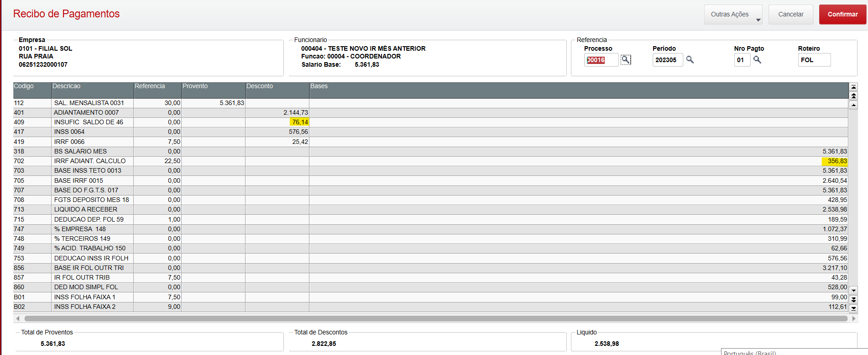Click the Confirmar button

(842, 14)
